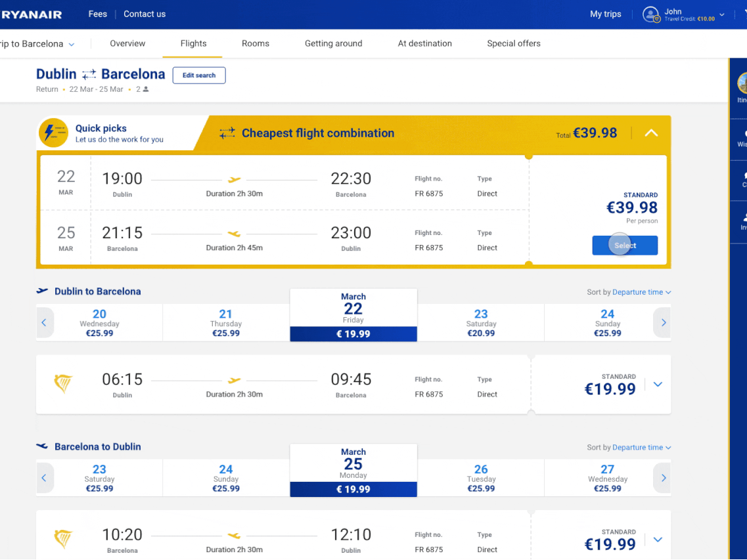The width and height of the screenshot is (747, 560).
Task: Choose Saturday 23 outbound date at €20.99
Action: click(481, 323)
